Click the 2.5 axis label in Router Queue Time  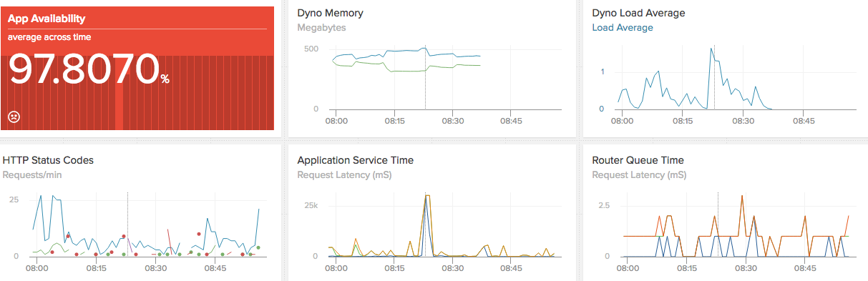603,206
